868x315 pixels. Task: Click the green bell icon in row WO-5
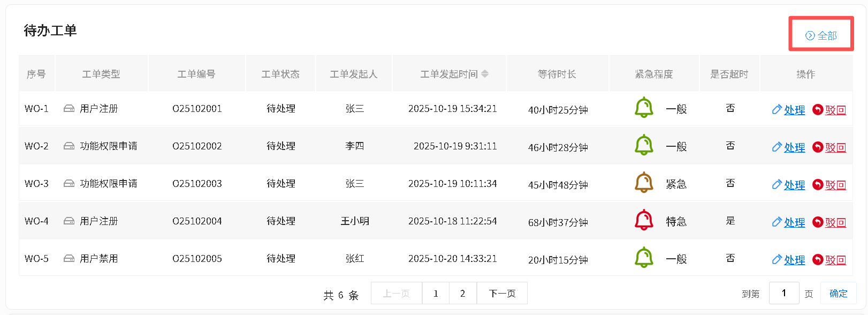click(x=644, y=258)
